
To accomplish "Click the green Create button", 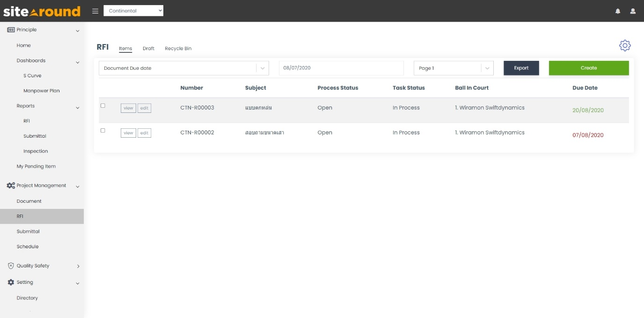I will click(589, 67).
